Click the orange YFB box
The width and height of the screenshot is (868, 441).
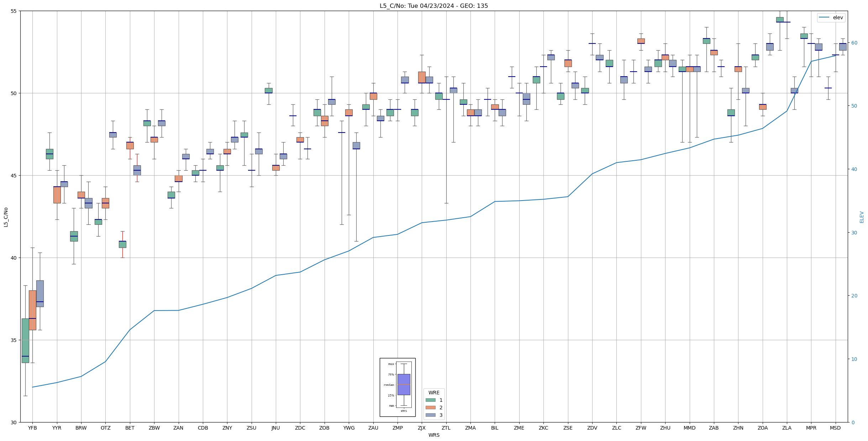pos(32,310)
